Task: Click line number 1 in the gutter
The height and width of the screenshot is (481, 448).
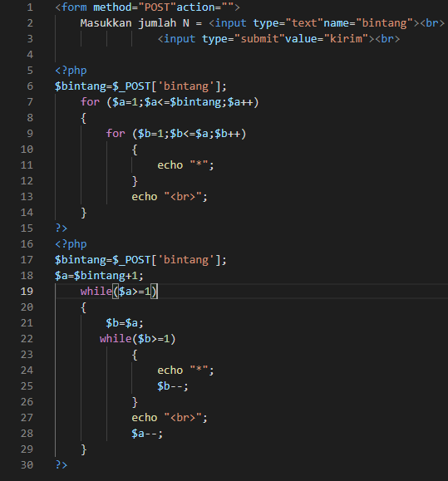Action: tap(30, 7)
